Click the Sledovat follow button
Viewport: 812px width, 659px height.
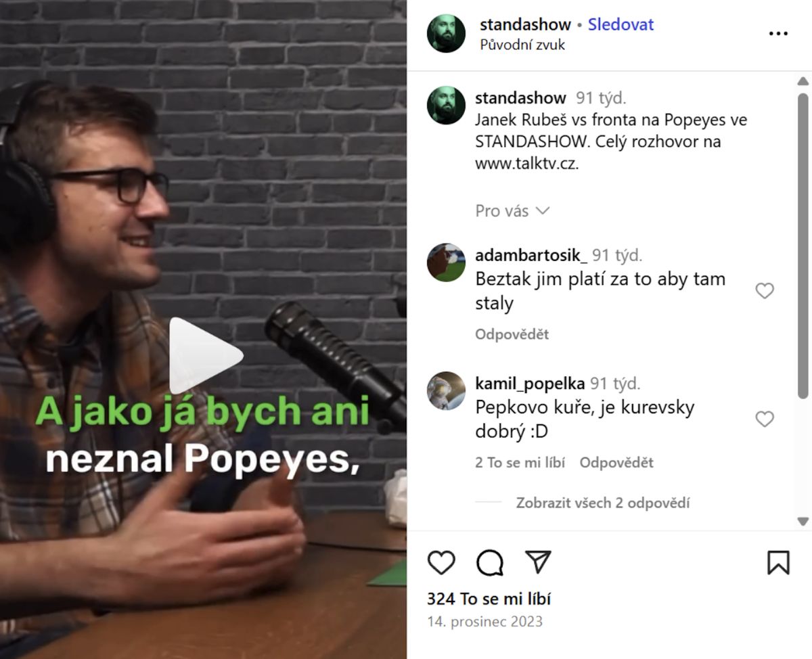click(x=621, y=25)
